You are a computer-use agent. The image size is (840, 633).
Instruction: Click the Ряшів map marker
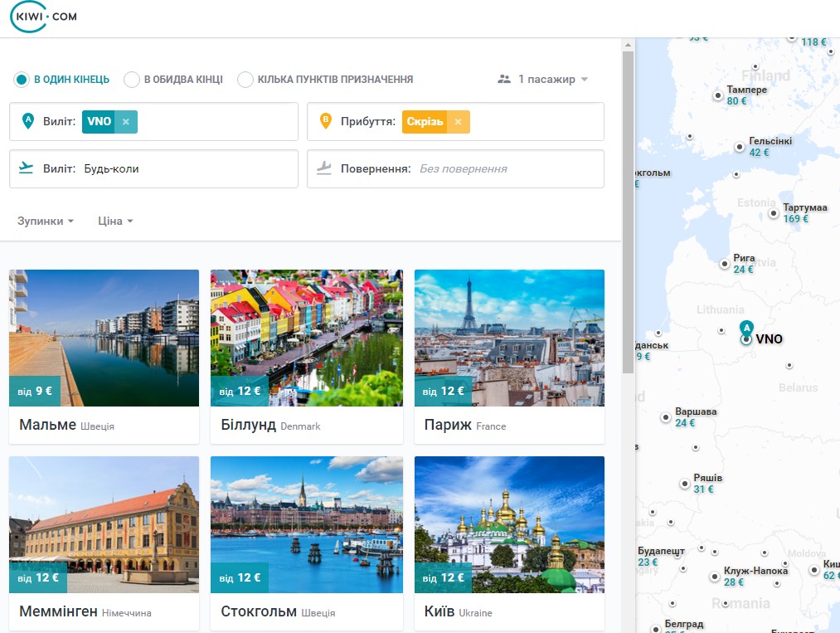pyautogui.click(x=684, y=484)
